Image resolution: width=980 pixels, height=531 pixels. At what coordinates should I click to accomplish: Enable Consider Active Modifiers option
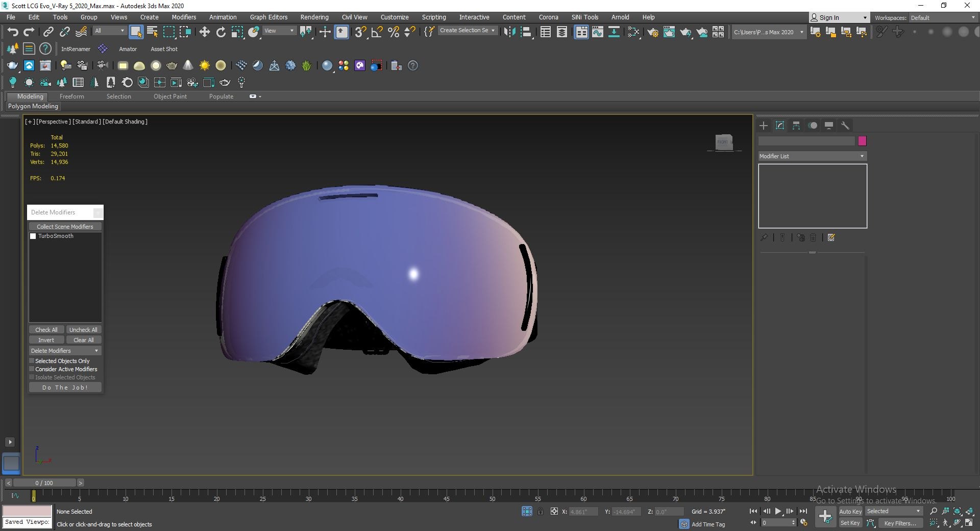tap(32, 369)
